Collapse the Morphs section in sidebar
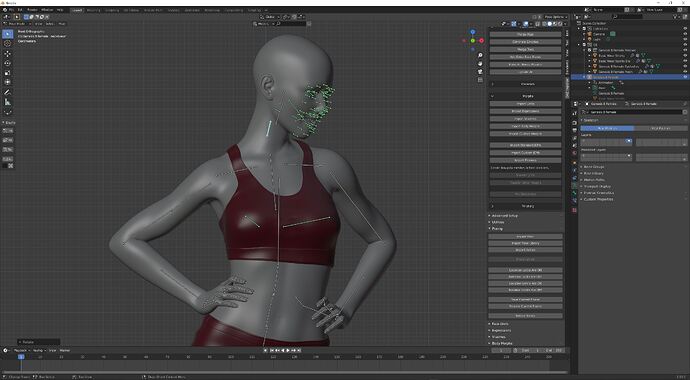The image size is (690, 380). [526, 96]
